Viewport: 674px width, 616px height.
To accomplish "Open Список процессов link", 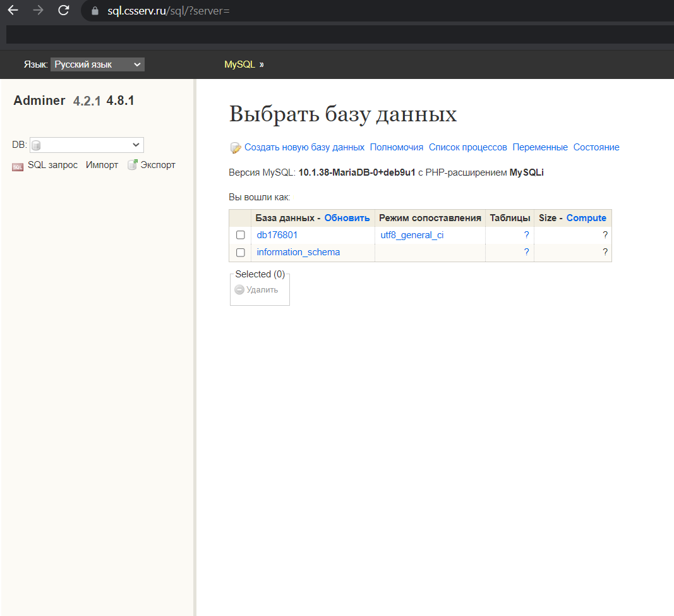I will point(467,147).
